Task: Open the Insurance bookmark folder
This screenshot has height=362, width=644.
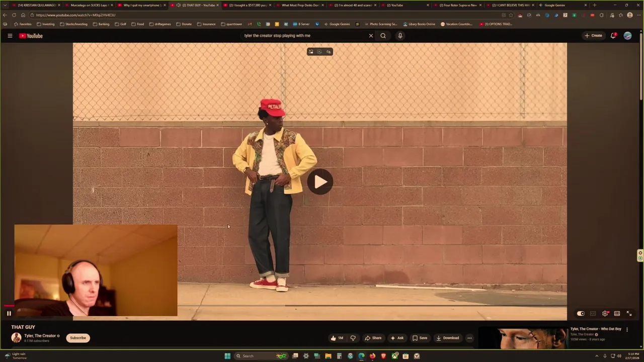Action: pyautogui.click(x=206, y=24)
